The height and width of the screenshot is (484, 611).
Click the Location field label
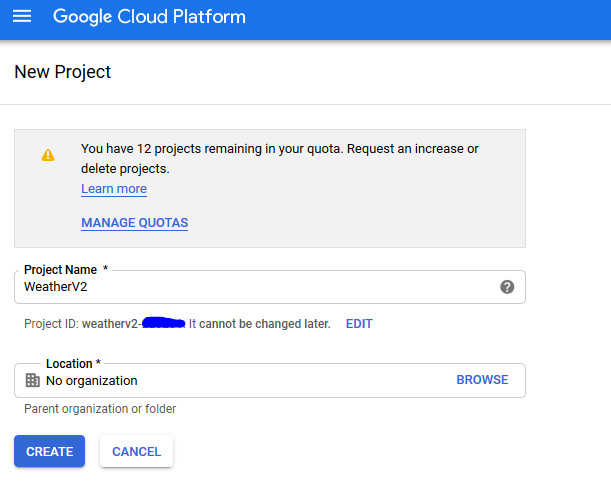[x=71, y=363]
